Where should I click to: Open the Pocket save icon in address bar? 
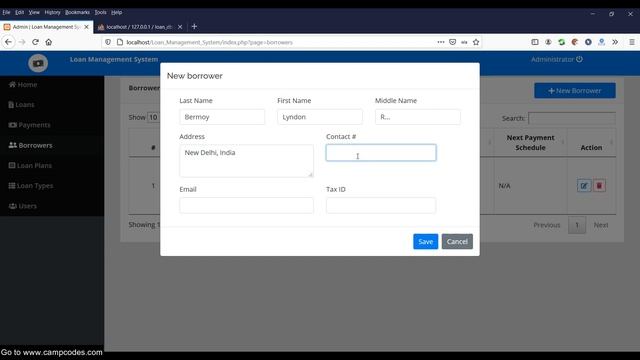pos(452,42)
